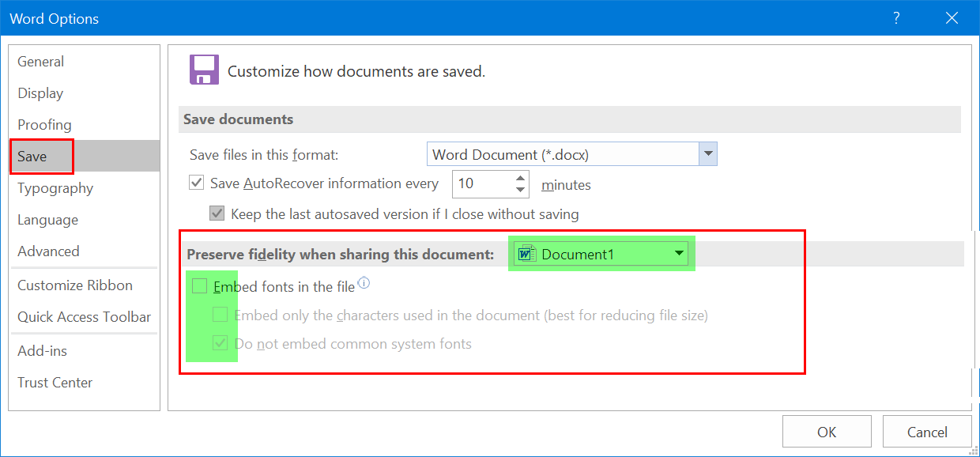Click the info icon beside Embed fonts
The height and width of the screenshot is (457, 980).
(364, 283)
